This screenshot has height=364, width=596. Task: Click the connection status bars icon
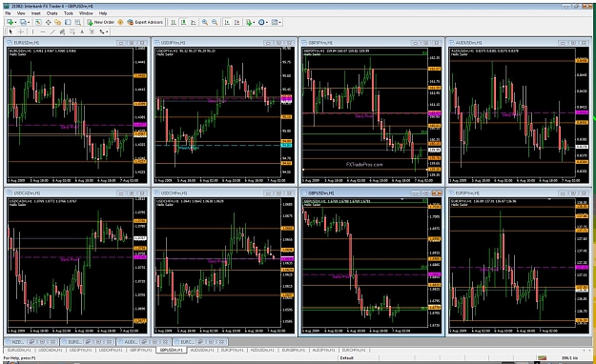pos(542,357)
